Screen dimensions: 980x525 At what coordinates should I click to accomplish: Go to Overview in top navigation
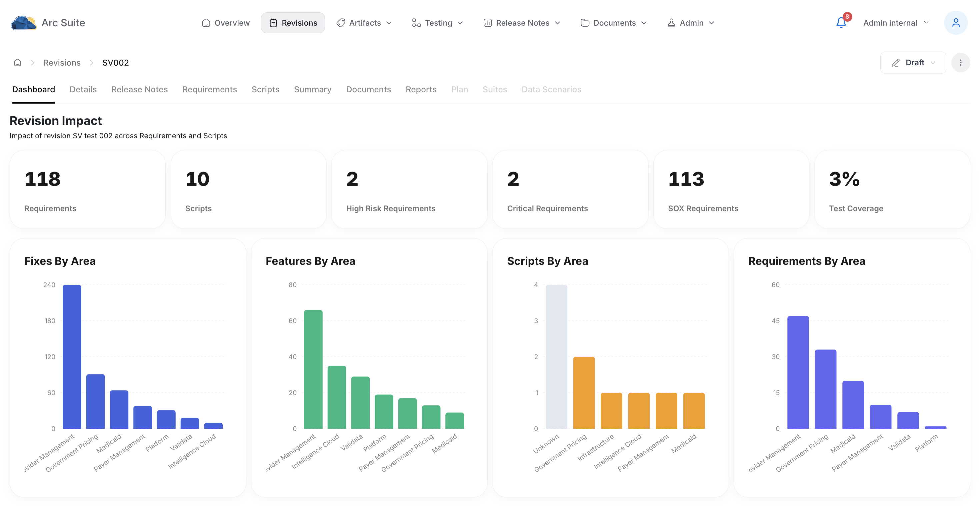coord(226,23)
